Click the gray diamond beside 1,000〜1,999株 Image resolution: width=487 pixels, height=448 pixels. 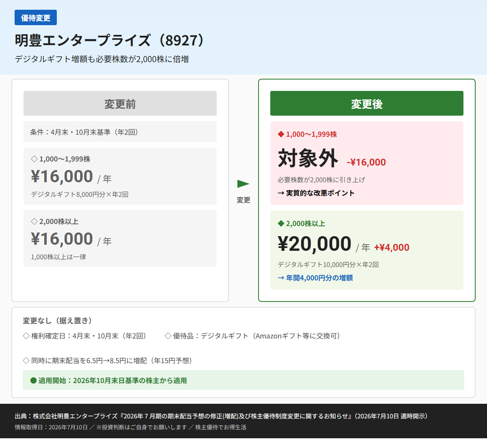[x=34, y=159]
